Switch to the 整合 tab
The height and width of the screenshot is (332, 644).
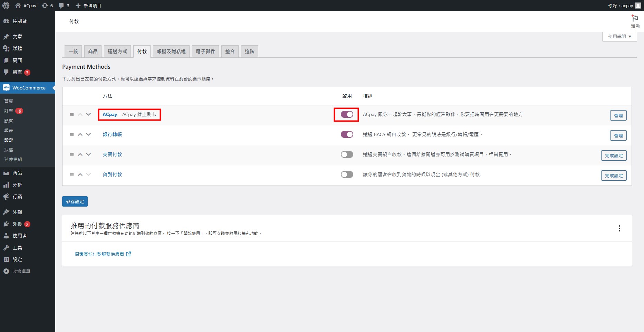coord(230,51)
